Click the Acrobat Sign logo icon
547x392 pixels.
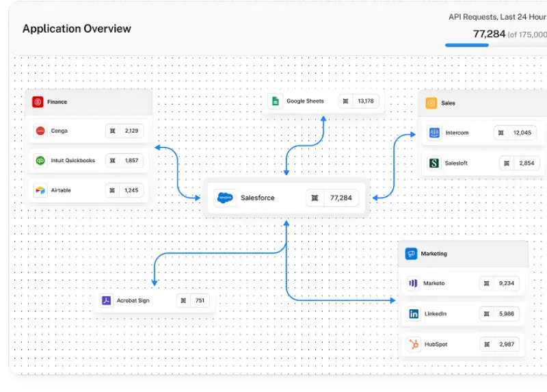pos(107,300)
